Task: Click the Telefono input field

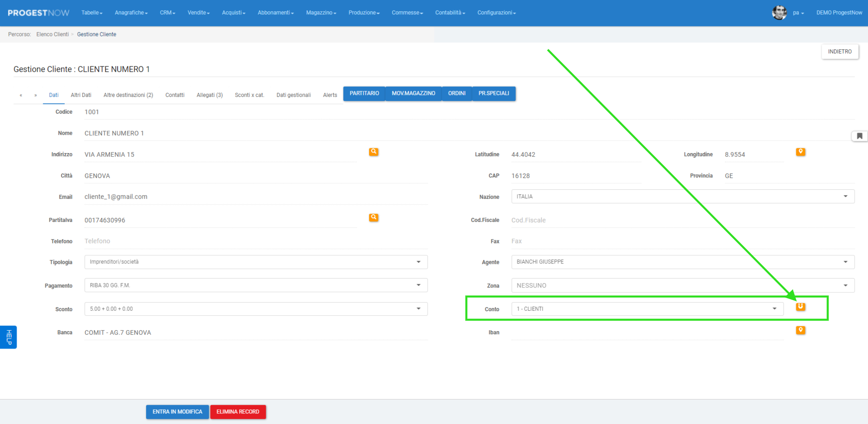Action: (256, 241)
